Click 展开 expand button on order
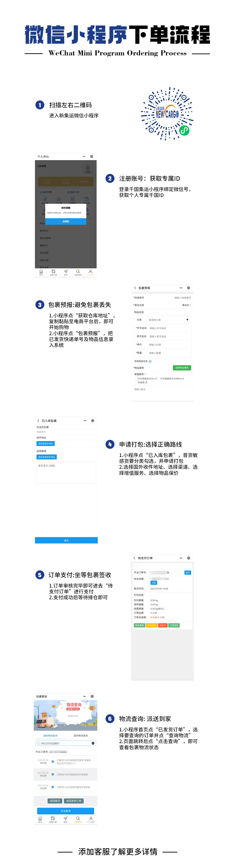This screenshot has width=235, height=868. (188, 572)
